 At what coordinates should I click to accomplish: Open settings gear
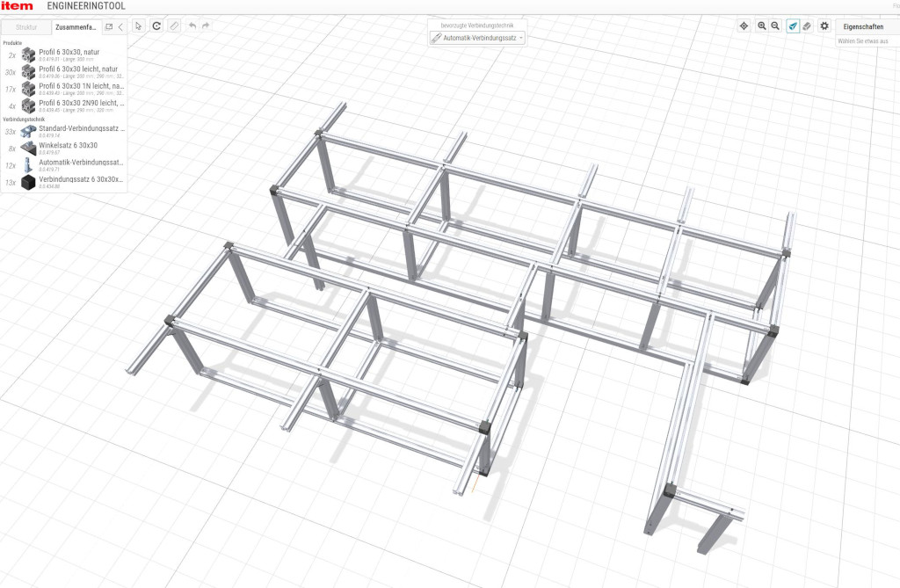coord(824,25)
